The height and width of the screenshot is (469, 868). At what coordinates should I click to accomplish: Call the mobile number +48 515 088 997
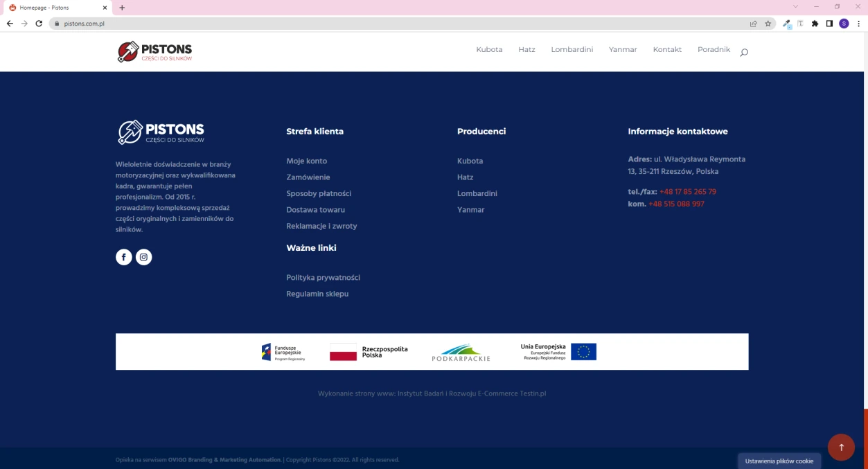tap(676, 204)
